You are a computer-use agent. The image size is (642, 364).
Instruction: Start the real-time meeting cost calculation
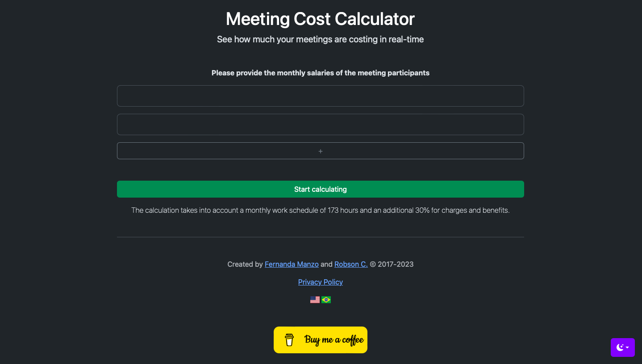(x=321, y=189)
